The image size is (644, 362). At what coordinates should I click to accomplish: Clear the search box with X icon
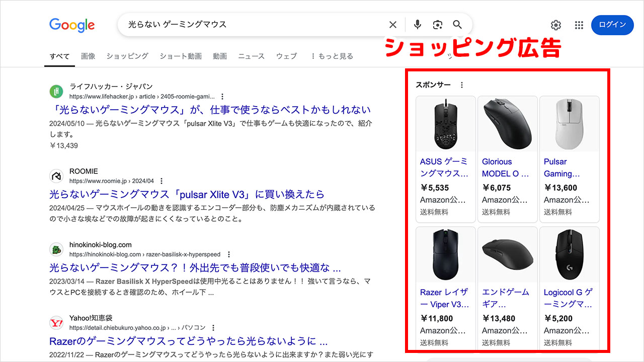(393, 25)
